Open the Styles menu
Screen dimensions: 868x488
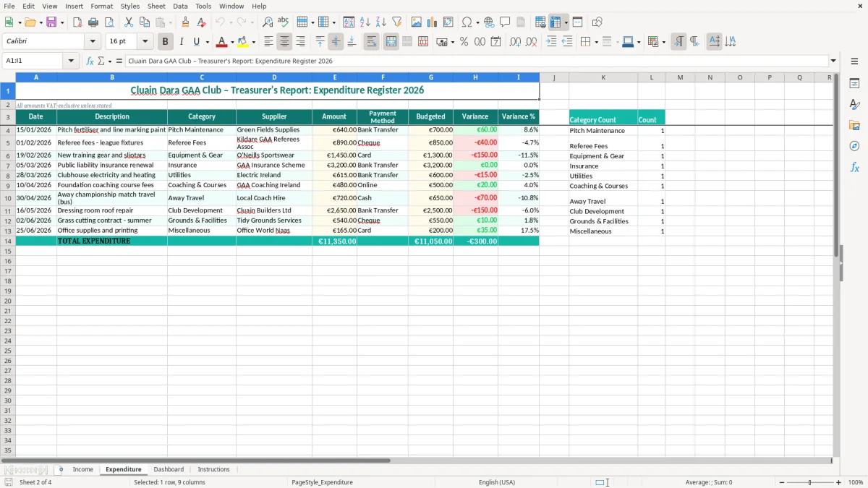tap(130, 6)
